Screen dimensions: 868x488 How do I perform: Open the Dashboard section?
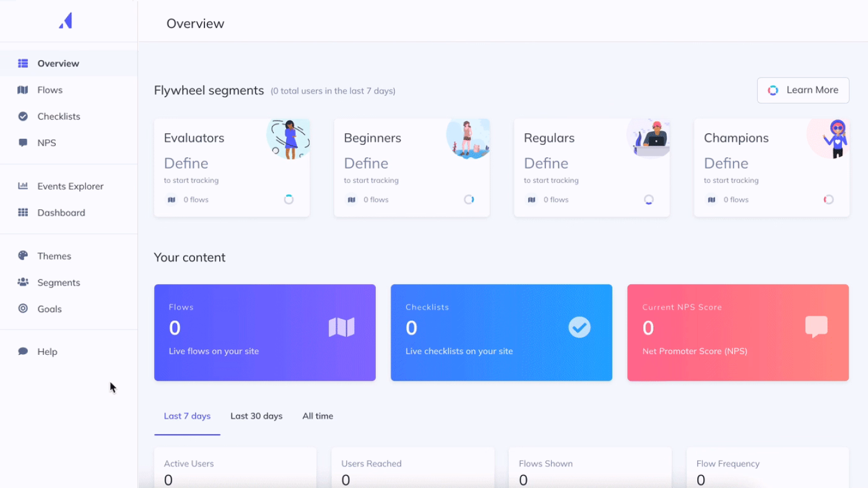pos(61,212)
